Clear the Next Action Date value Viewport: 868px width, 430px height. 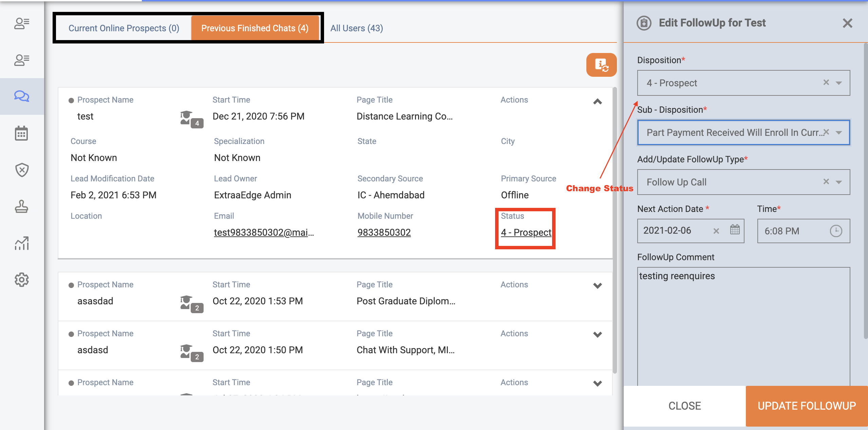click(x=716, y=231)
